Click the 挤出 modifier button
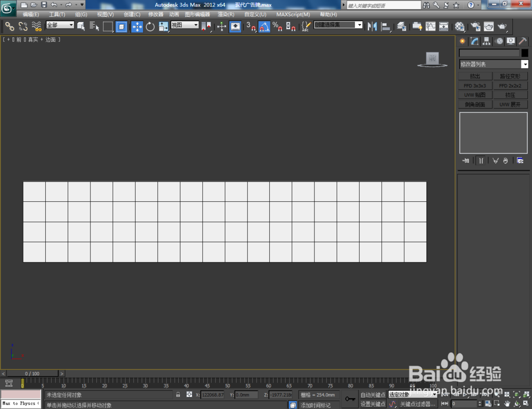Viewport: 532px width, 409px height. point(475,76)
